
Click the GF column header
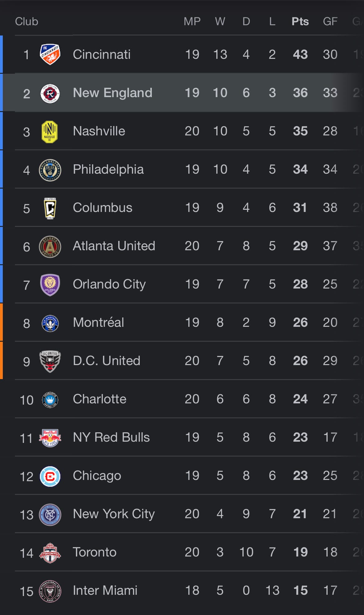(330, 21)
